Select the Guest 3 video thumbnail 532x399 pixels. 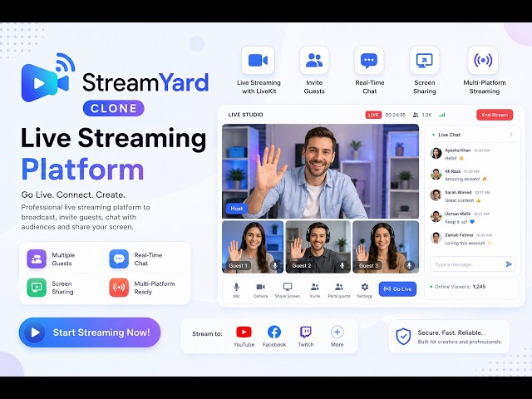[x=386, y=247]
